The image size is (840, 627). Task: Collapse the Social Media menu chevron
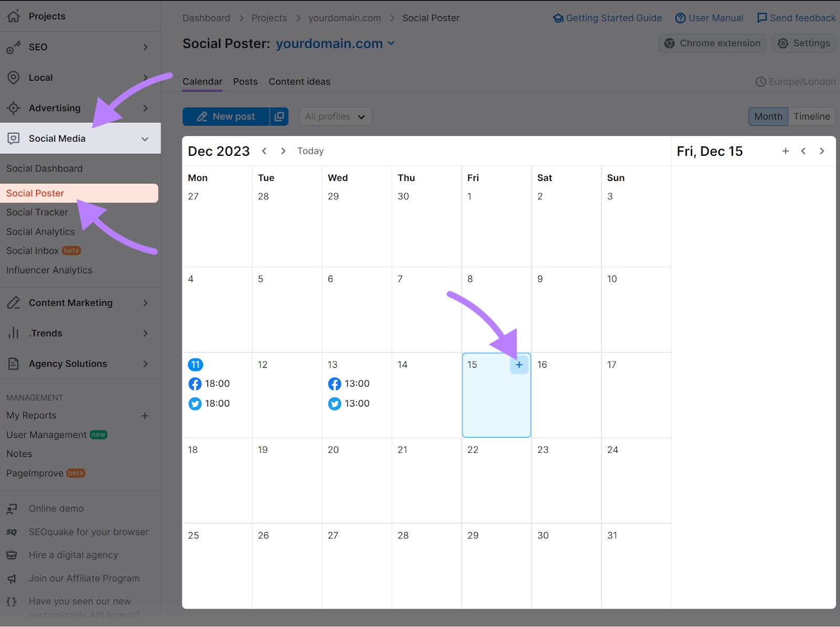[x=145, y=139]
